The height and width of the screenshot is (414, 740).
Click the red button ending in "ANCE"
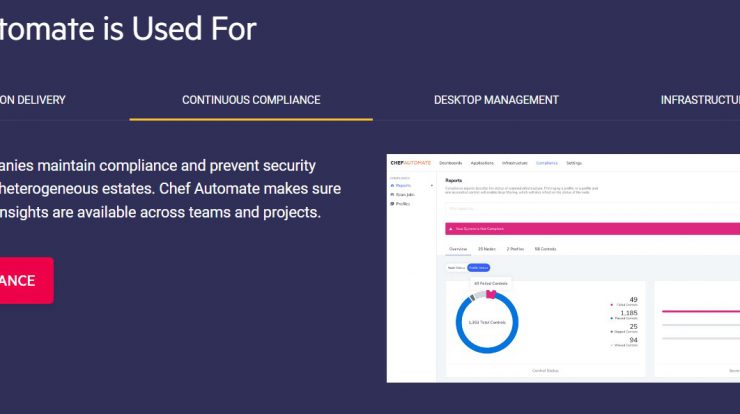pyautogui.click(x=26, y=280)
